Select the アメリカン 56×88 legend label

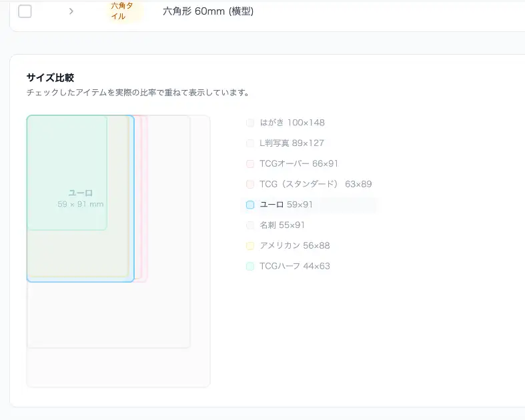(x=294, y=246)
